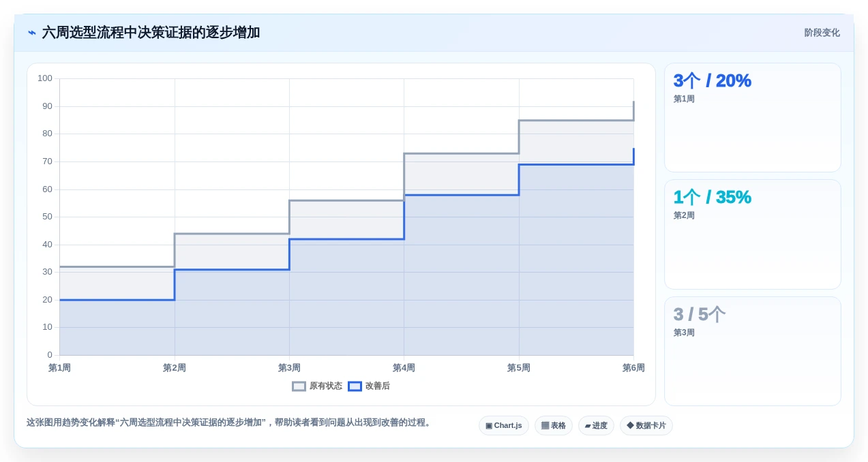
Task: Click the 阶段变化 label in header
Action: click(822, 33)
